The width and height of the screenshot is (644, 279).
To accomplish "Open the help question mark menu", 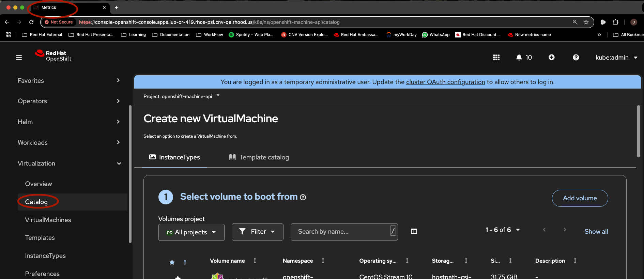I will (x=576, y=58).
